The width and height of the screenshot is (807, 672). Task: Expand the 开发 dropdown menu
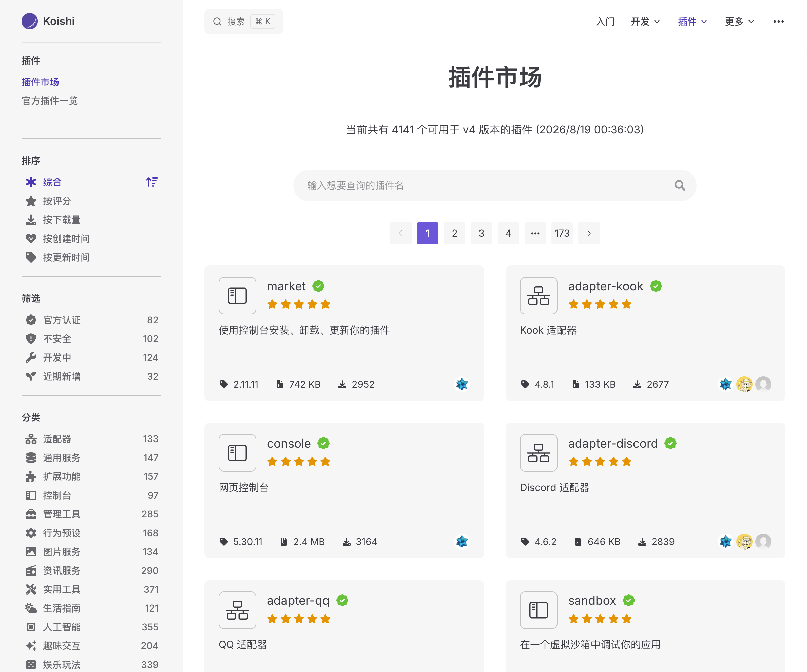[x=645, y=22]
